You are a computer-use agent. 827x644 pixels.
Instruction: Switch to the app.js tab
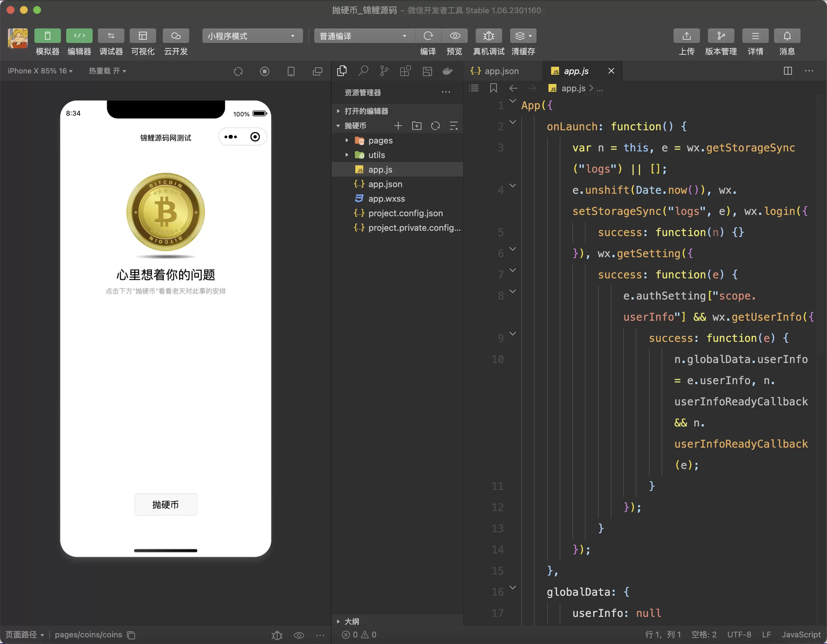tap(576, 71)
